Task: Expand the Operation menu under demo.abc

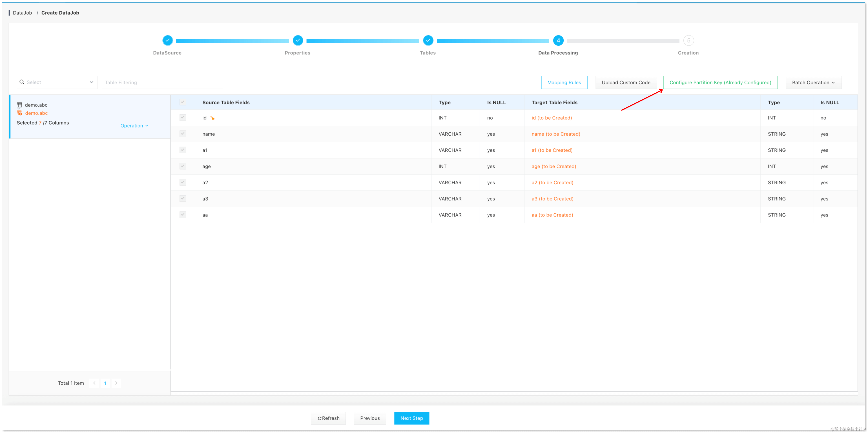Action: [x=134, y=125]
